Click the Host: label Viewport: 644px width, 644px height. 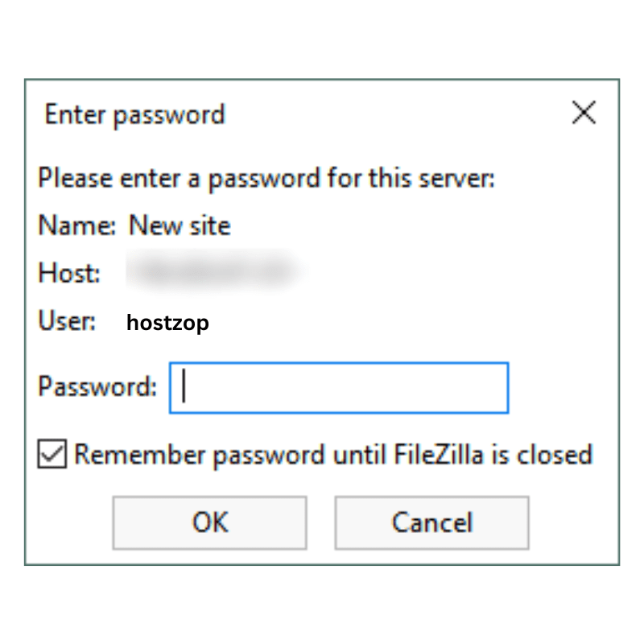[x=68, y=273]
